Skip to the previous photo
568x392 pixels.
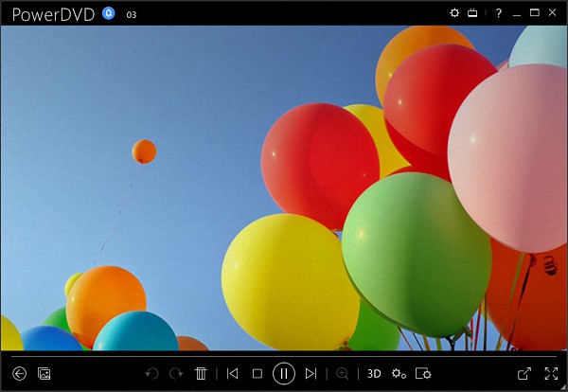[x=232, y=374]
